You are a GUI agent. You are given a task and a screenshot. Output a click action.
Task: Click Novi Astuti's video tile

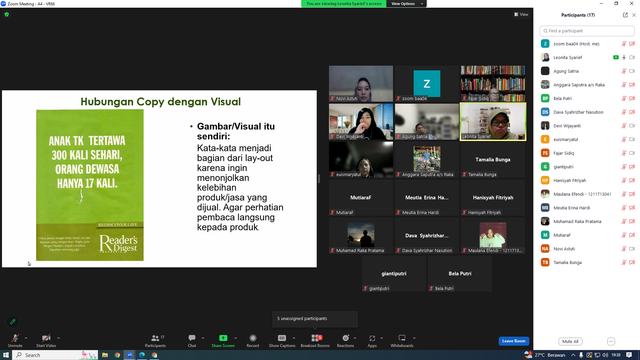(361, 84)
